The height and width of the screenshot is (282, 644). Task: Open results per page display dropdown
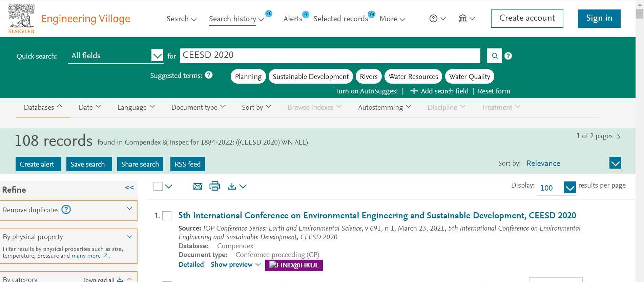pyautogui.click(x=569, y=188)
